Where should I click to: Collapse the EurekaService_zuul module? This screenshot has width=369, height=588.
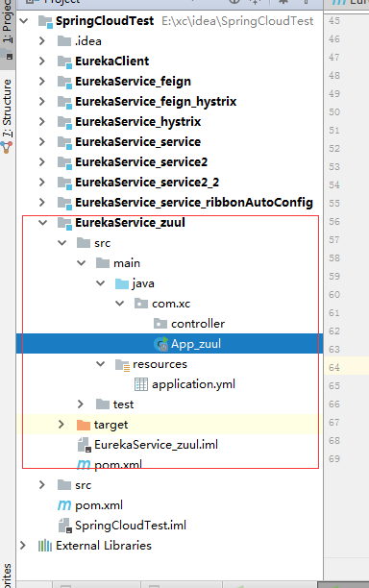(x=43, y=223)
